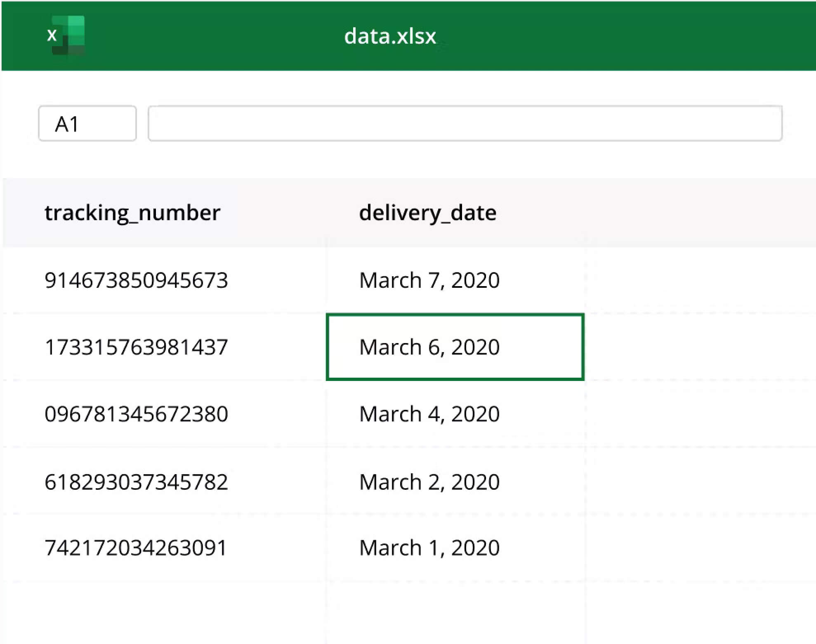Image resolution: width=816 pixels, height=644 pixels.
Task: Select the delivery_date column header
Action: (427, 213)
